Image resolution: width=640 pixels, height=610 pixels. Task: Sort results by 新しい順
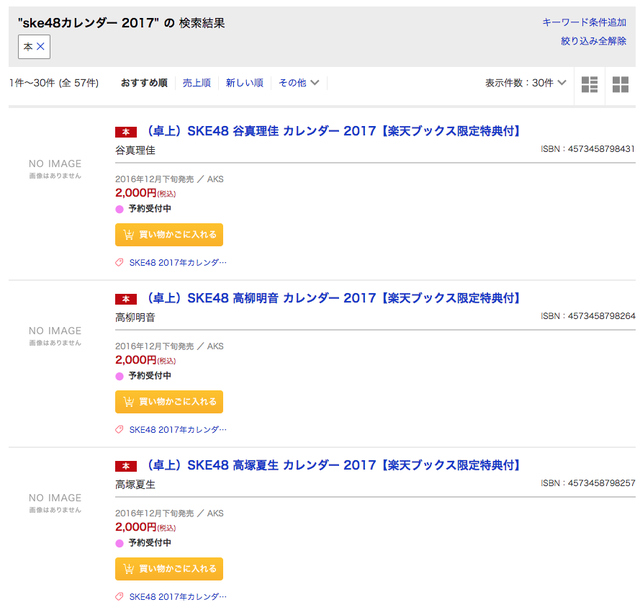click(244, 83)
